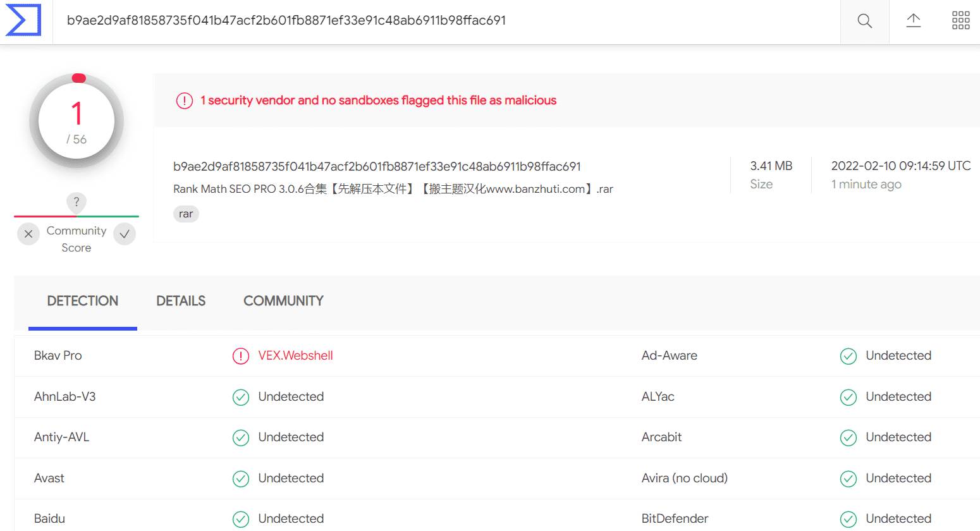Click the Avira (no cloud) vendor name
This screenshot has height=531, width=980.
[685, 478]
